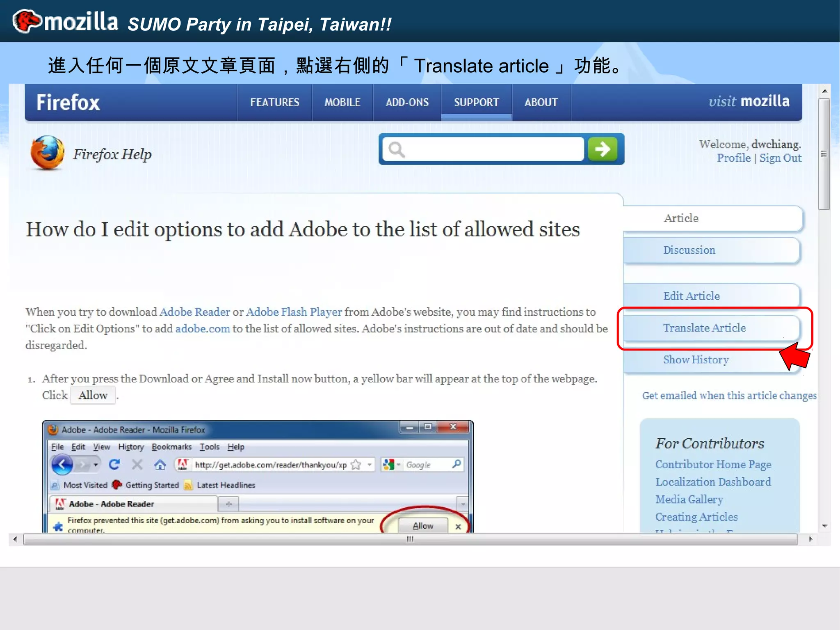Click the blue back arrow in embedded browser

click(62, 465)
